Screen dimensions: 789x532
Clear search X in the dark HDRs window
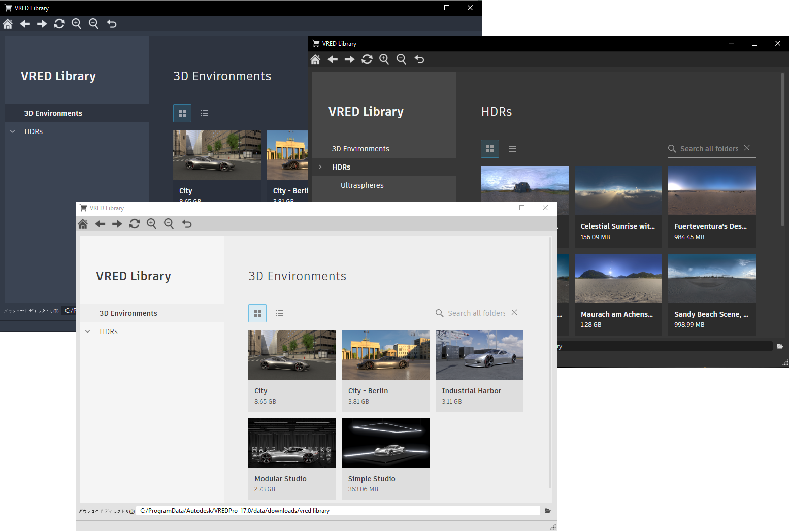[747, 148]
